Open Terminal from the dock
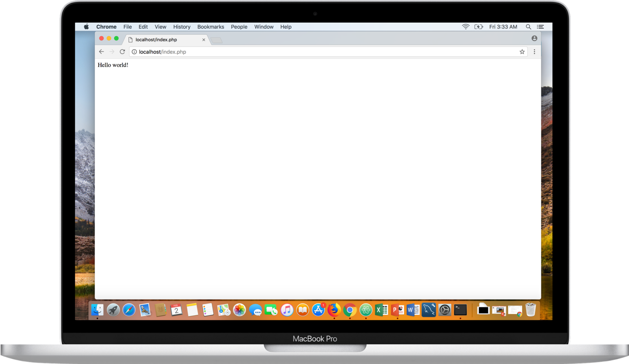This screenshot has width=629, height=364. 460,310
